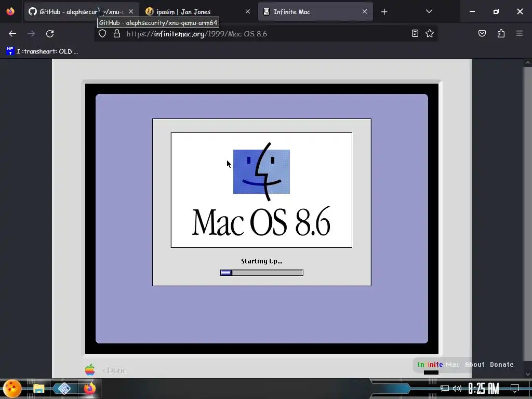Go back to previous page

[12, 34]
